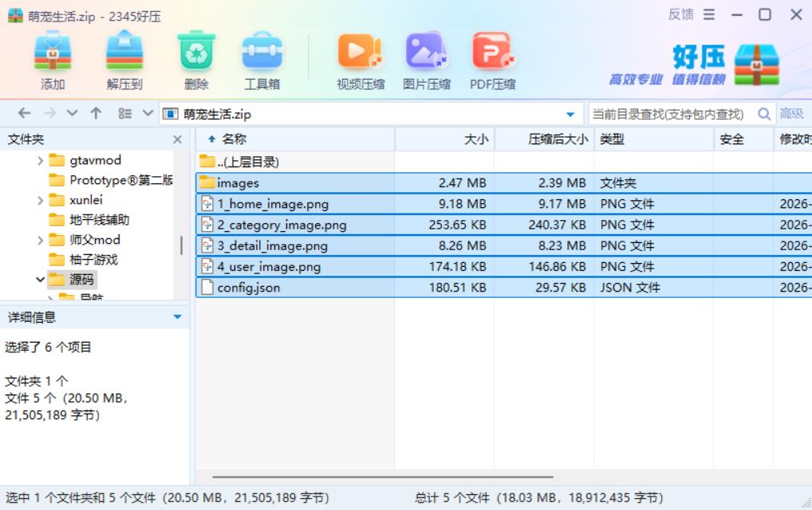The width and height of the screenshot is (812, 510).
Task: Click the search magnifier icon
Action: pyautogui.click(x=764, y=114)
